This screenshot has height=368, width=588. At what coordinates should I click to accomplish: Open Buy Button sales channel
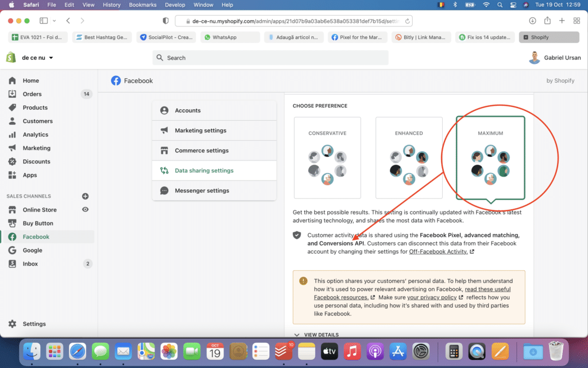pos(38,223)
